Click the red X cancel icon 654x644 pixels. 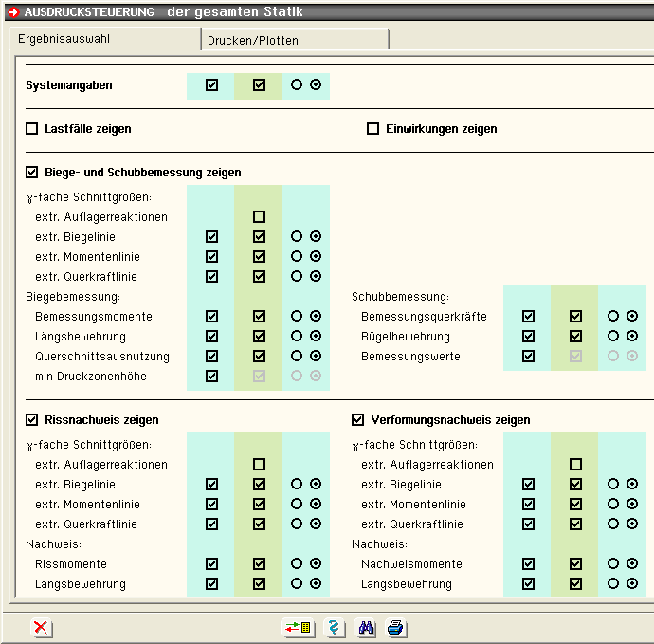(x=41, y=627)
